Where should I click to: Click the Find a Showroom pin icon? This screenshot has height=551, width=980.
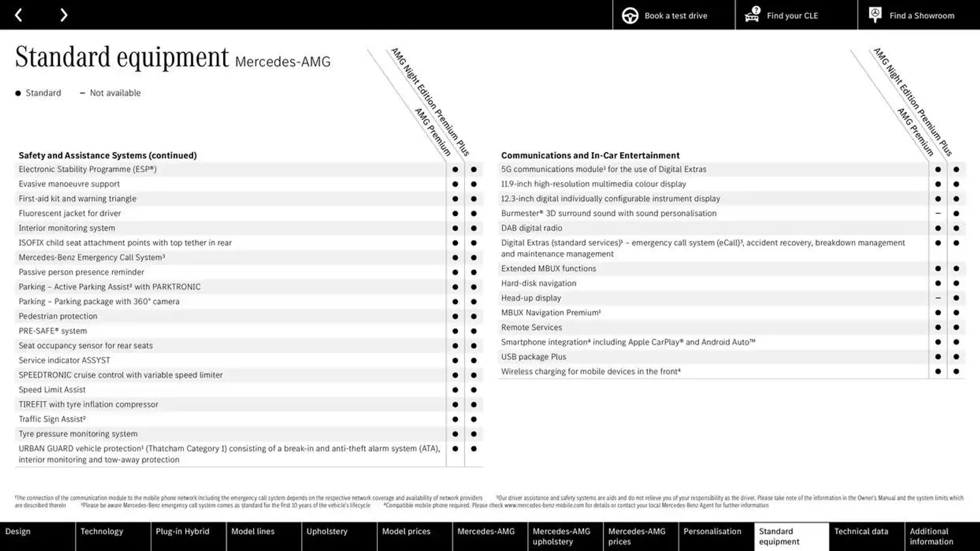875,15
